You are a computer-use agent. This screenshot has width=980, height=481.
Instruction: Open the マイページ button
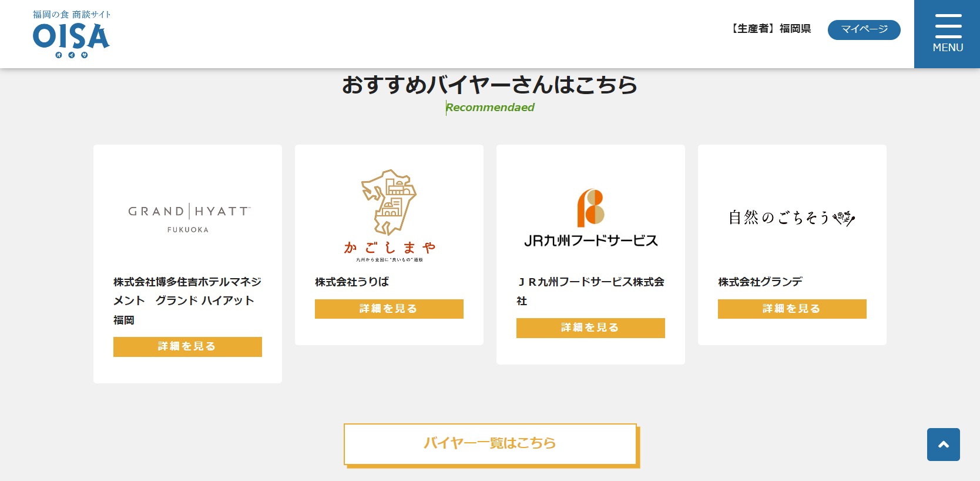[x=864, y=29]
